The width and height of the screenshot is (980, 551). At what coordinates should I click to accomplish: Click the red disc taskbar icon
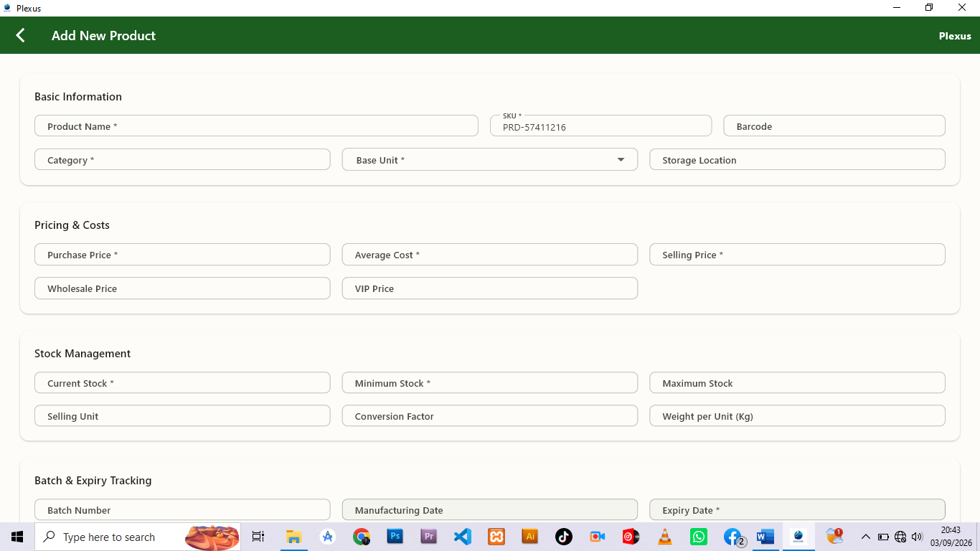pyautogui.click(x=631, y=537)
